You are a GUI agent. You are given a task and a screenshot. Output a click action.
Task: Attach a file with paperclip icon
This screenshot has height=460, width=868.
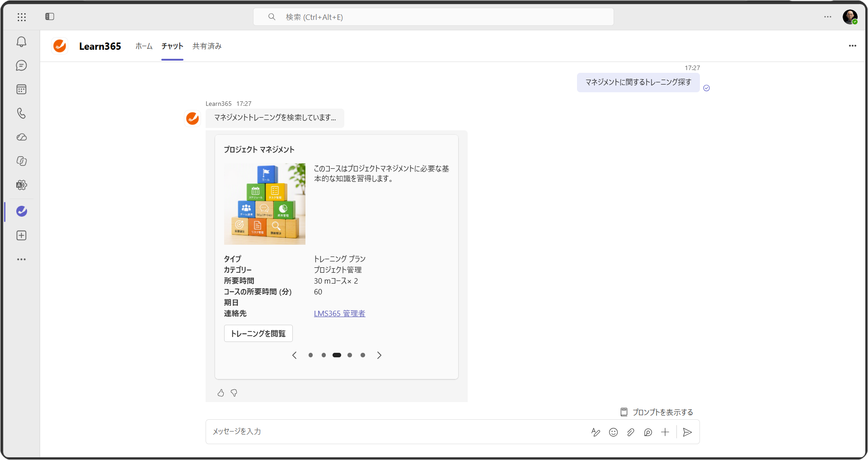tap(630, 432)
